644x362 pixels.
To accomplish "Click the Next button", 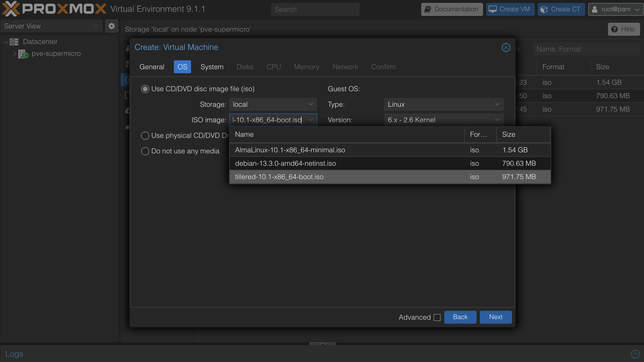I will click(x=496, y=317).
